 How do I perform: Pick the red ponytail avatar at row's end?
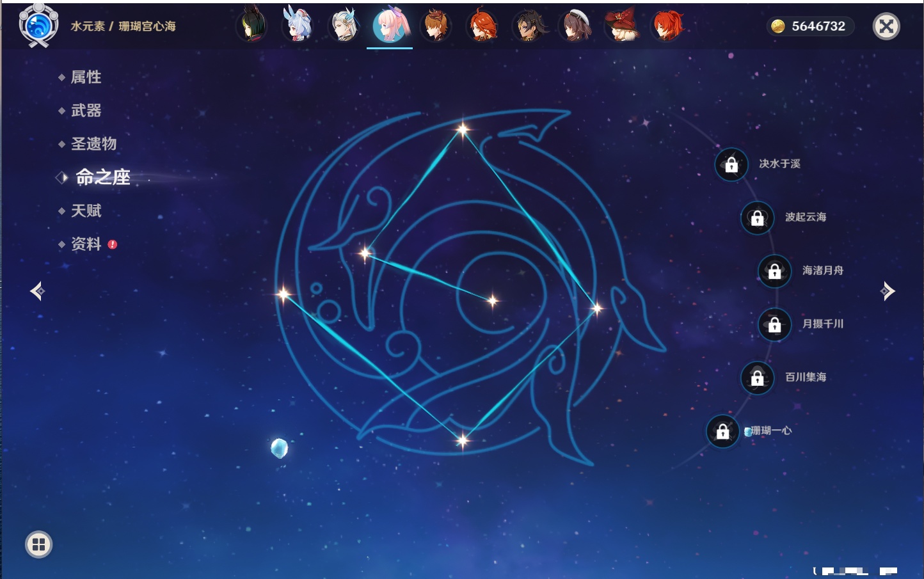(x=667, y=26)
